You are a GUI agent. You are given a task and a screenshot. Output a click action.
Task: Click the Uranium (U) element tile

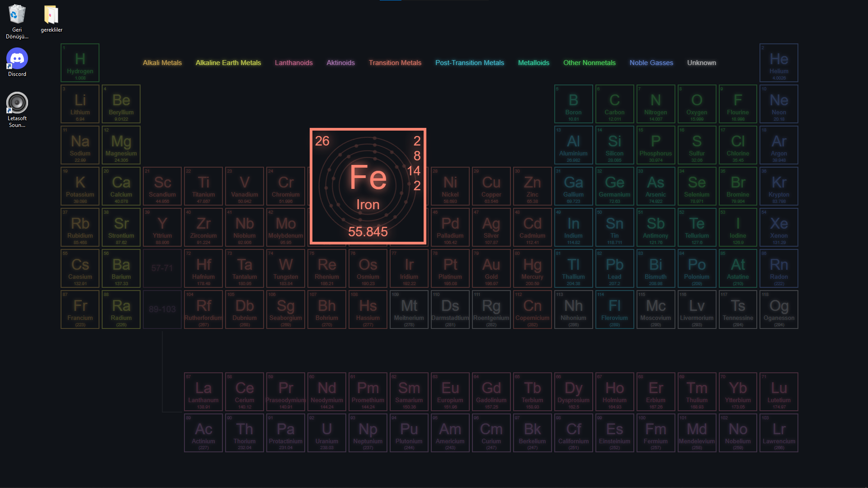(326, 433)
